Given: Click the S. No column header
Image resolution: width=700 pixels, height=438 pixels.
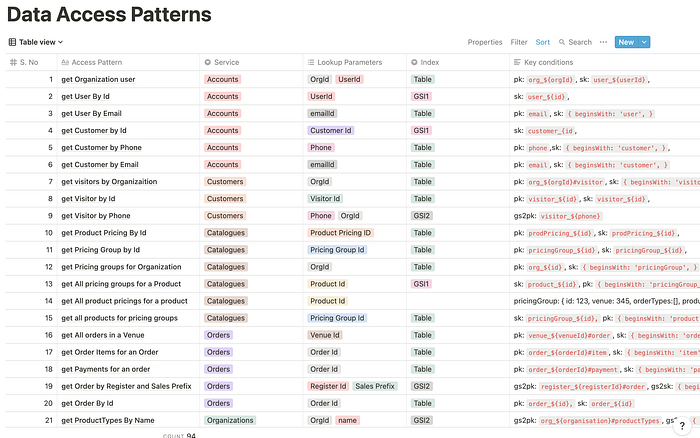Looking at the screenshot, I should (31, 62).
